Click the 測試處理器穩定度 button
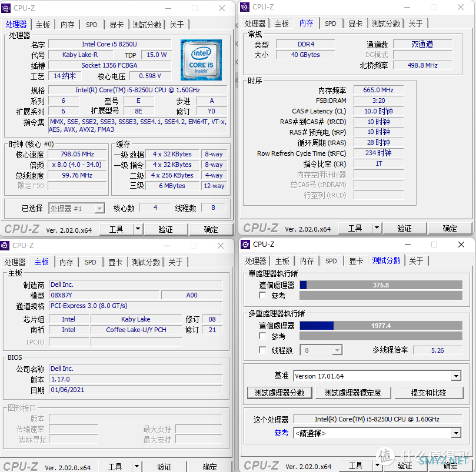The image size is (476, 472). [x=353, y=393]
